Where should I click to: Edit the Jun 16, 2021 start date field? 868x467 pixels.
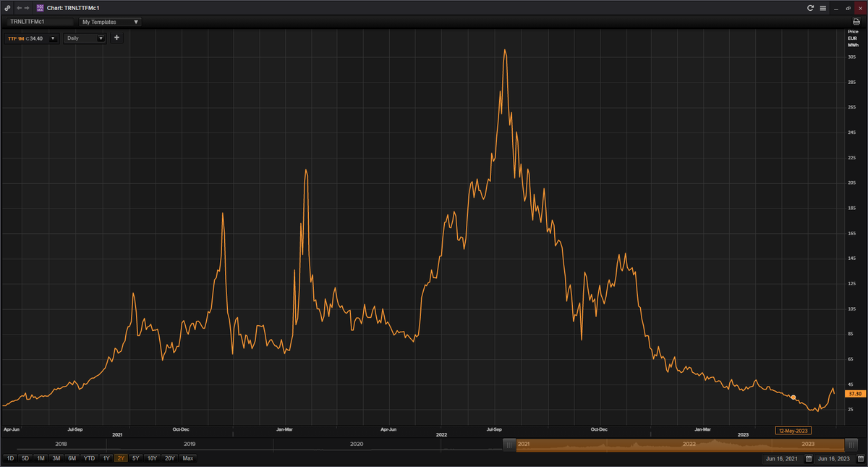point(783,458)
